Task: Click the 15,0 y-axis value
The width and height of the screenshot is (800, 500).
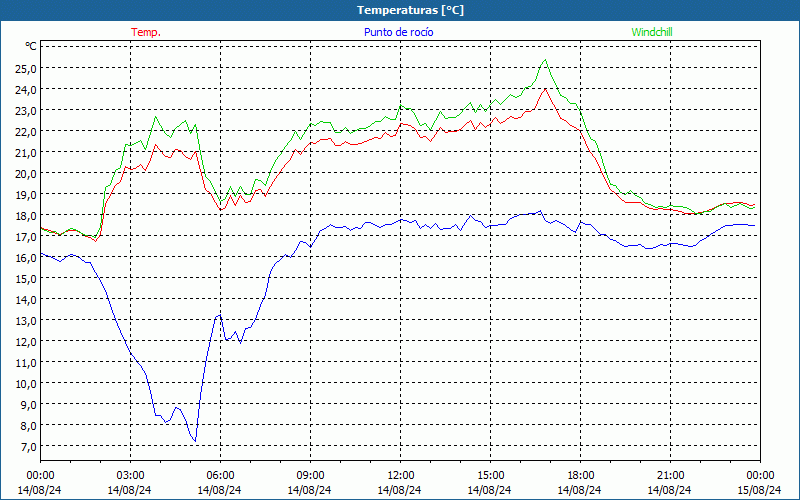Action: click(26, 278)
